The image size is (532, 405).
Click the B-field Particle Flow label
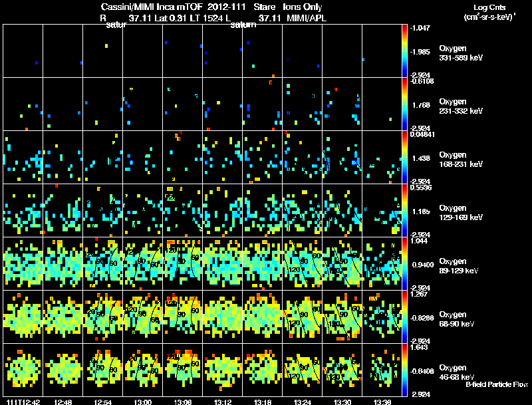click(x=497, y=384)
